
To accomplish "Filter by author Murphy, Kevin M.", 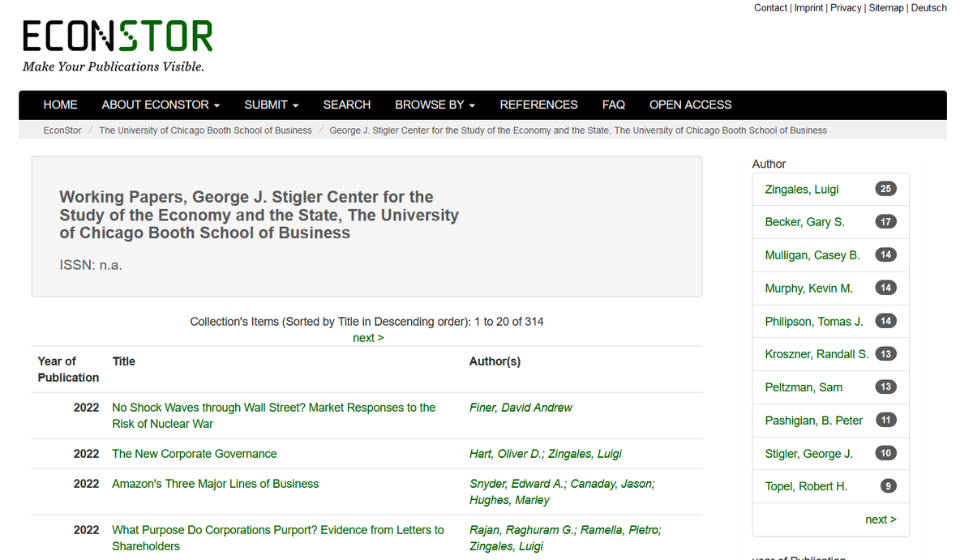I will pos(808,289).
